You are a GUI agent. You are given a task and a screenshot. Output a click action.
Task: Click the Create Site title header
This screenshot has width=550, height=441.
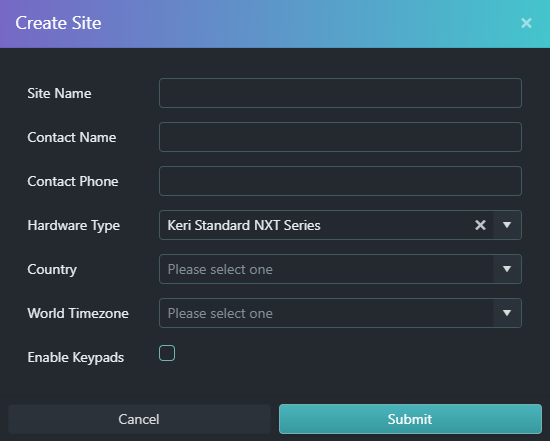pyautogui.click(x=58, y=23)
